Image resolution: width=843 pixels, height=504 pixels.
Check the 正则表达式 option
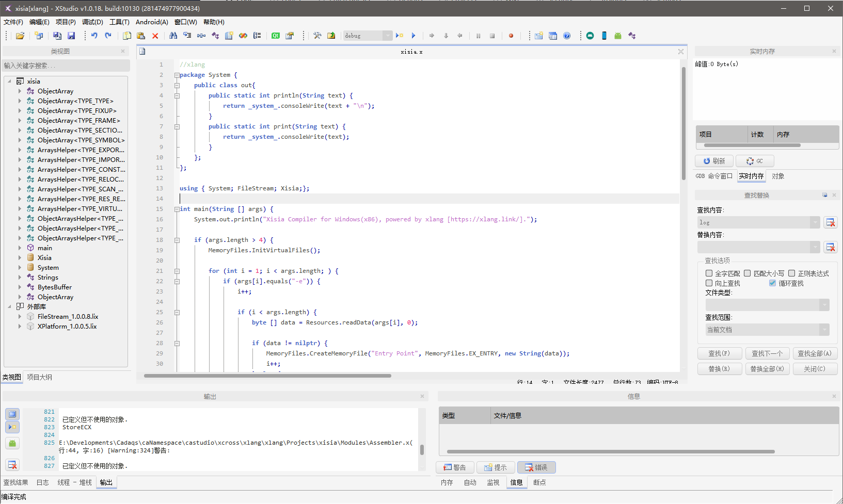coord(791,273)
